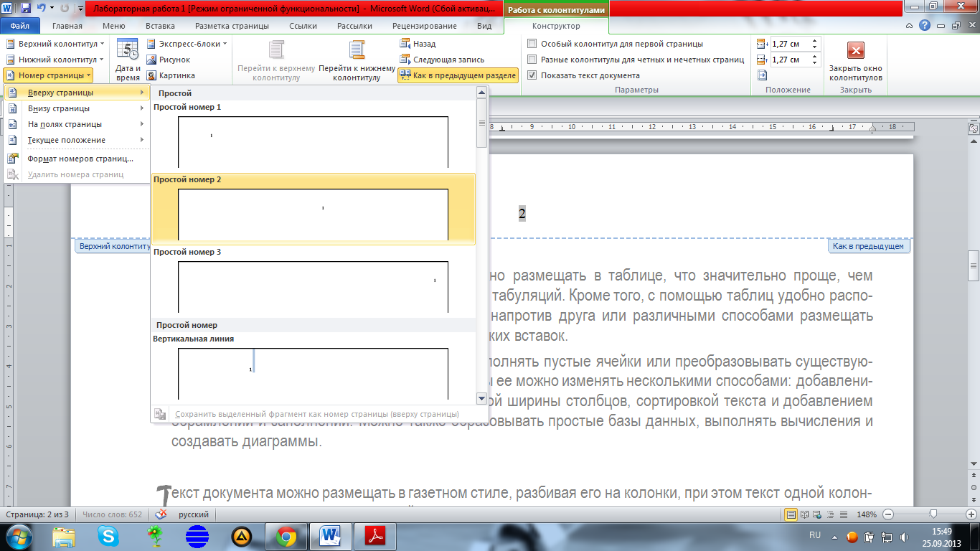Image resolution: width=980 pixels, height=551 pixels.
Task: Switch to the Главная tab
Action: 67,26
